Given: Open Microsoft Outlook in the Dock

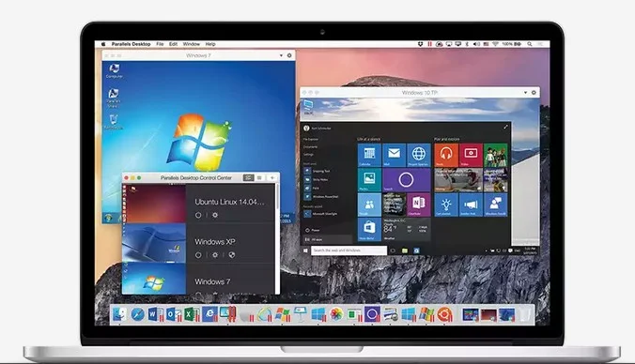Looking at the screenshot, I should [x=173, y=314].
